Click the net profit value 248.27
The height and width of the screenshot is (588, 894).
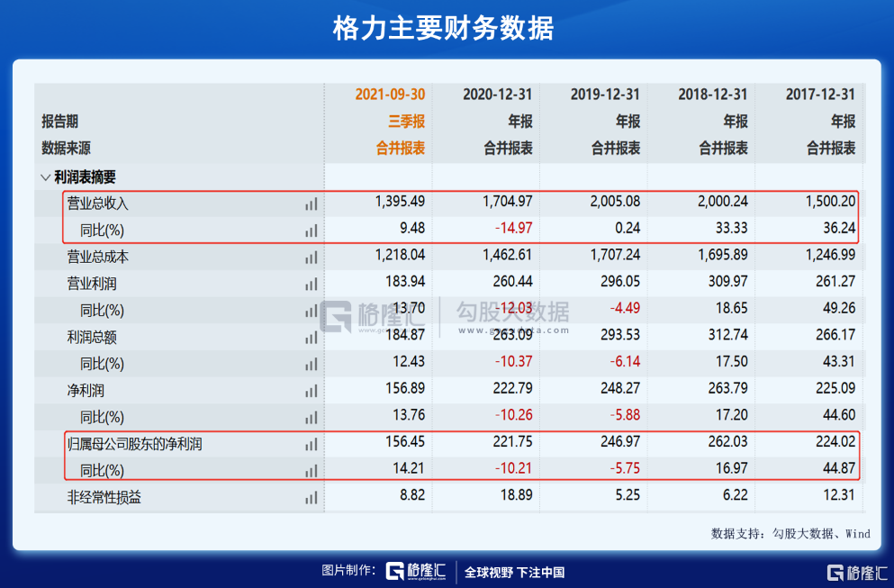pos(620,388)
